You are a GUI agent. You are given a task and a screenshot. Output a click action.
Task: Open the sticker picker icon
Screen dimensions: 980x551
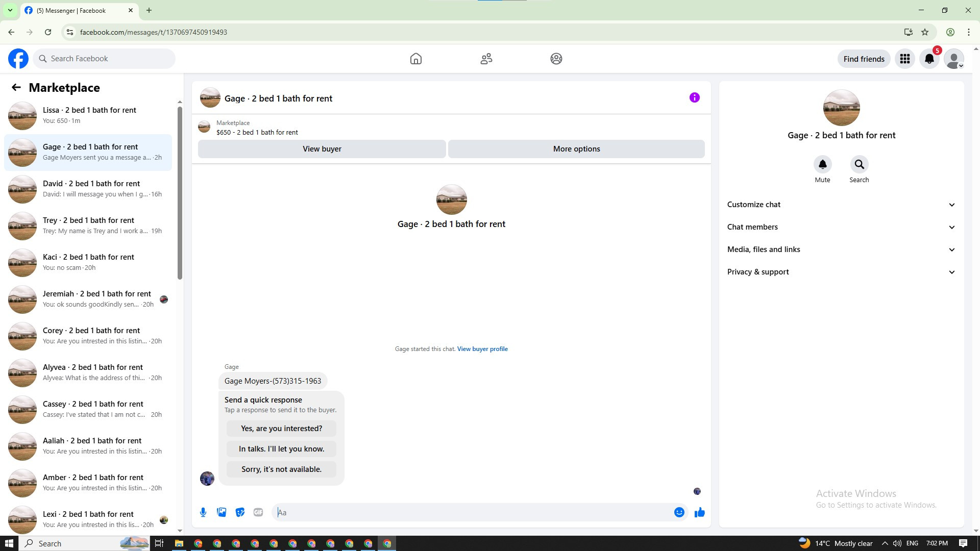pos(240,512)
